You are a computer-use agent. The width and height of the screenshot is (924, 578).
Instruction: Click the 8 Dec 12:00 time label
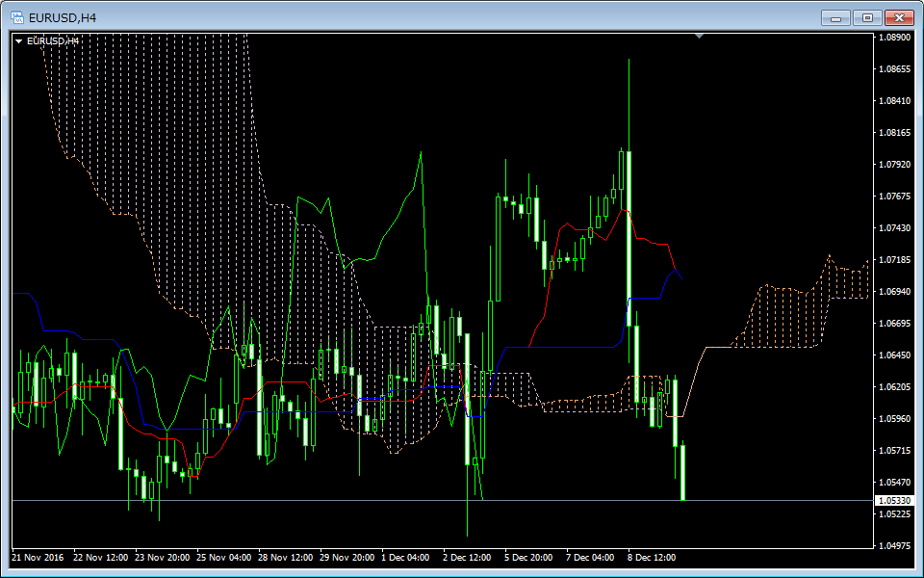[652, 557]
